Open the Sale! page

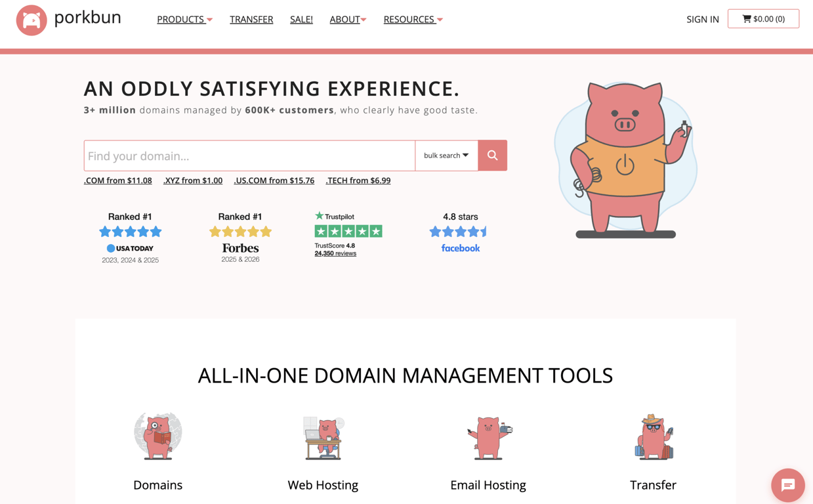[x=301, y=20]
